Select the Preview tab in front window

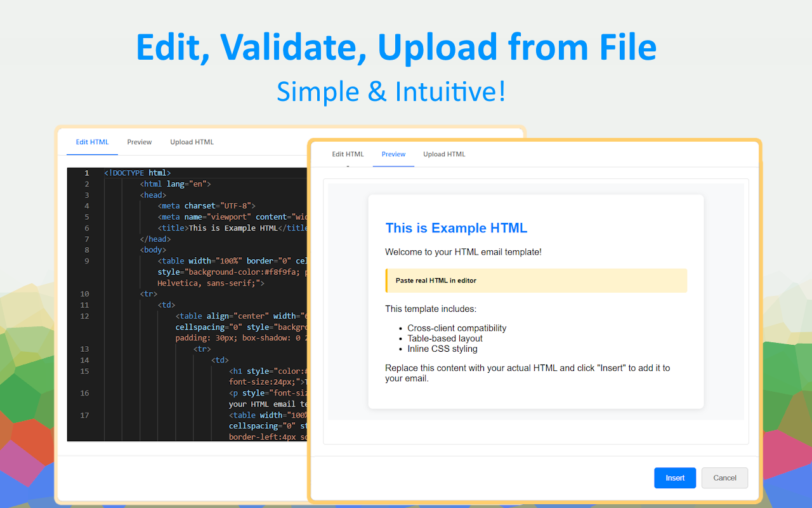point(393,154)
